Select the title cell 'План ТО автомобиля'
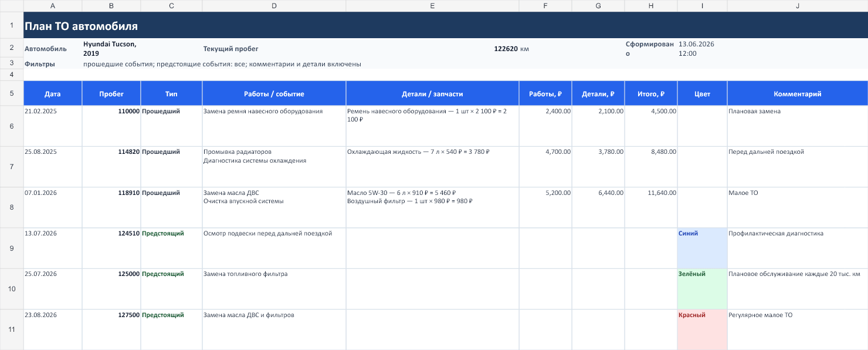The height and width of the screenshot is (350, 868). 446,26
